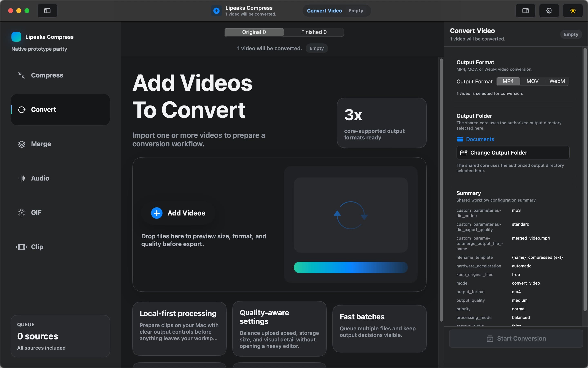Click the inspector panel vertical scrollbar
This screenshot has width=588, height=368.
point(585,179)
